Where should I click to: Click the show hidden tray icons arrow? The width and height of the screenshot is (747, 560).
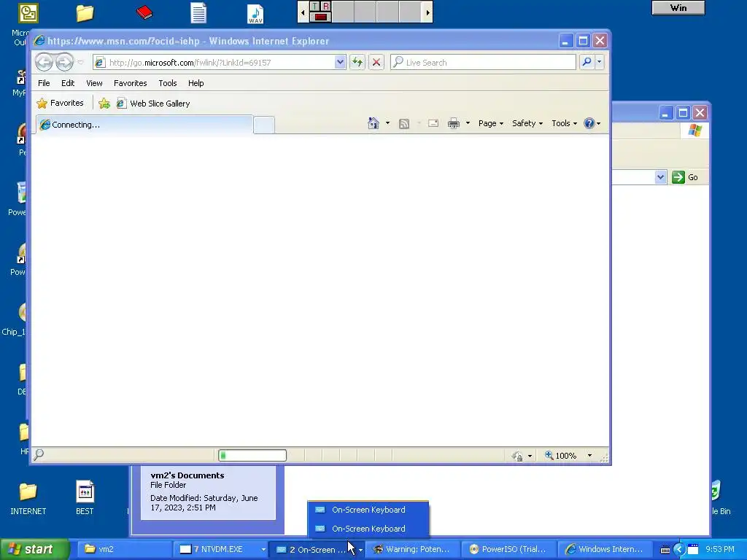[x=679, y=550]
